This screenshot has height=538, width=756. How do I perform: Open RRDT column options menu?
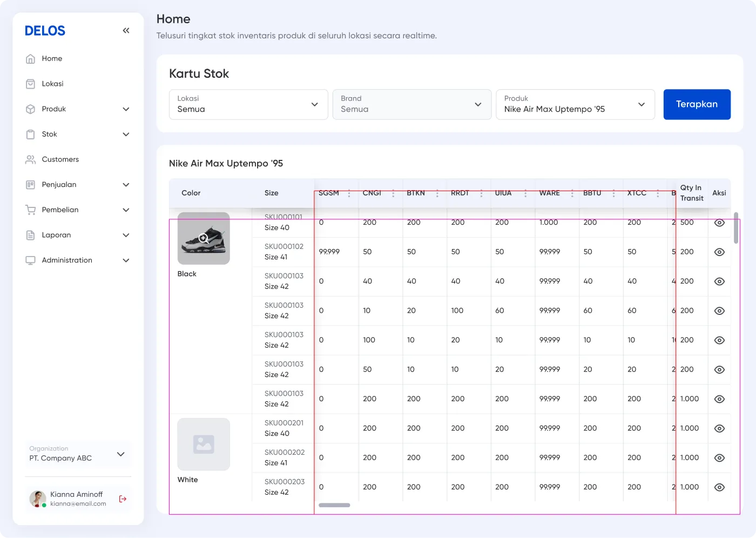point(481,193)
